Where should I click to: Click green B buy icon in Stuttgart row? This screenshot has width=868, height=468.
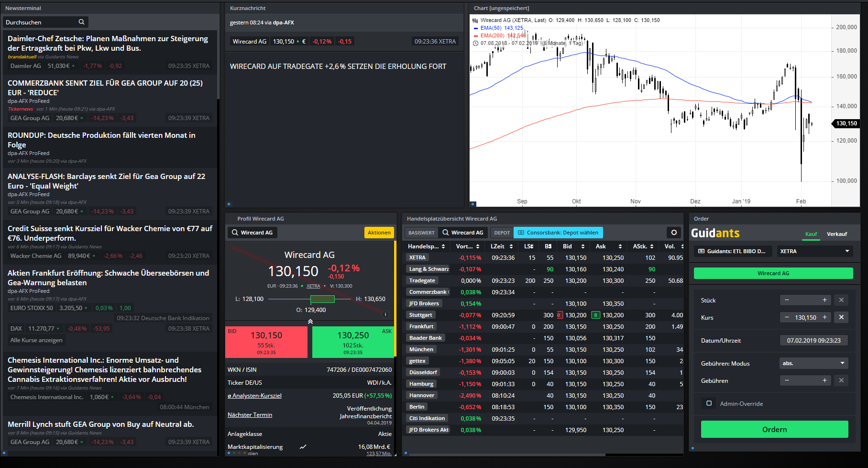(x=596, y=315)
